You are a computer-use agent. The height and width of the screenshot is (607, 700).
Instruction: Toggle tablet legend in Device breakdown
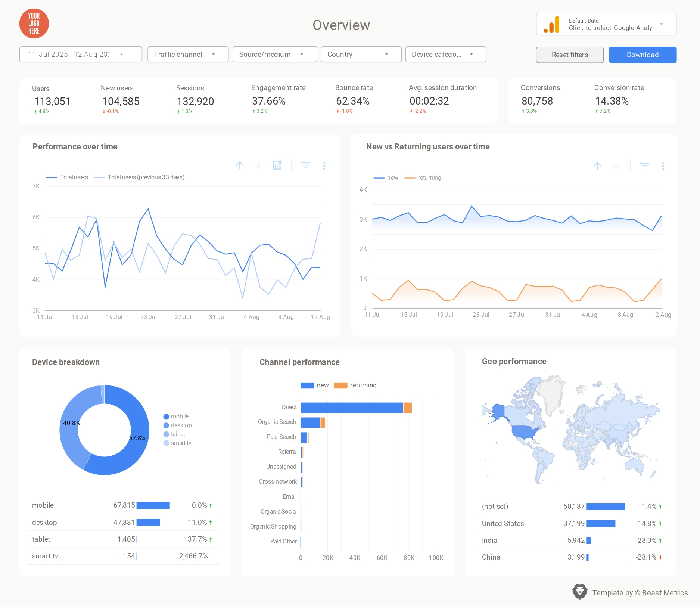coord(174,434)
